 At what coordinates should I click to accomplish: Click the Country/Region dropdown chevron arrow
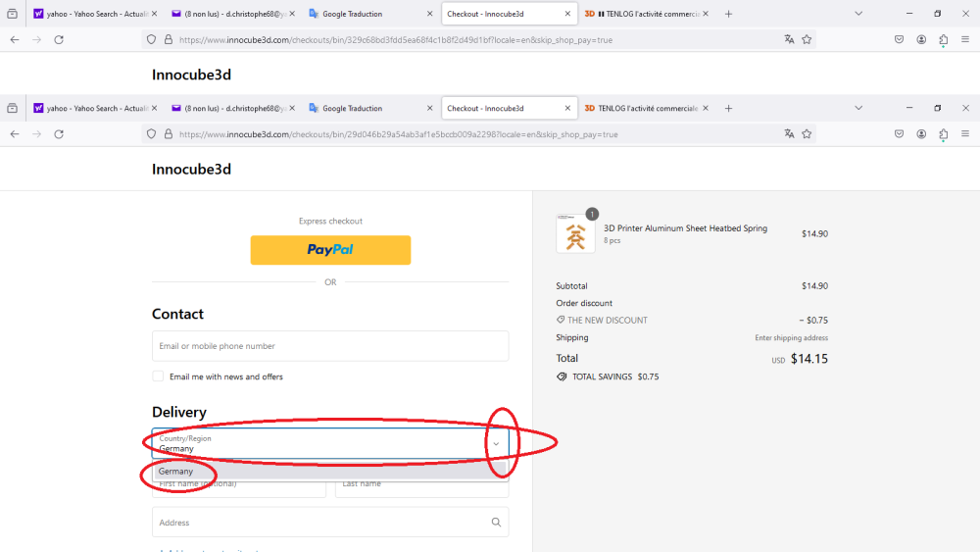(496, 444)
